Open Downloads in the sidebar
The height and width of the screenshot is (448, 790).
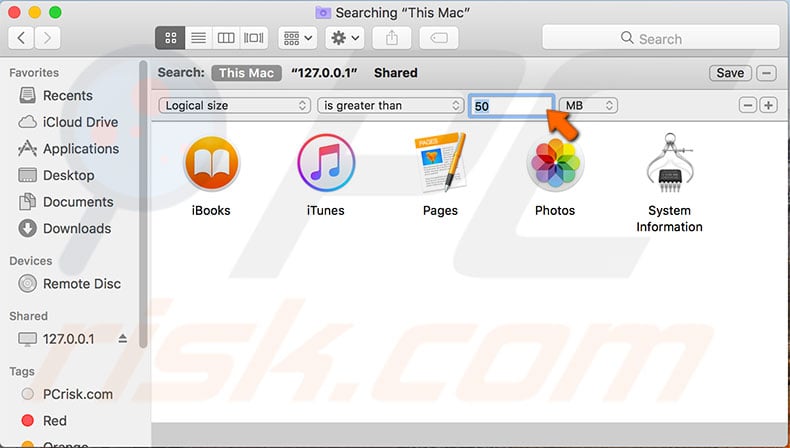click(64, 229)
